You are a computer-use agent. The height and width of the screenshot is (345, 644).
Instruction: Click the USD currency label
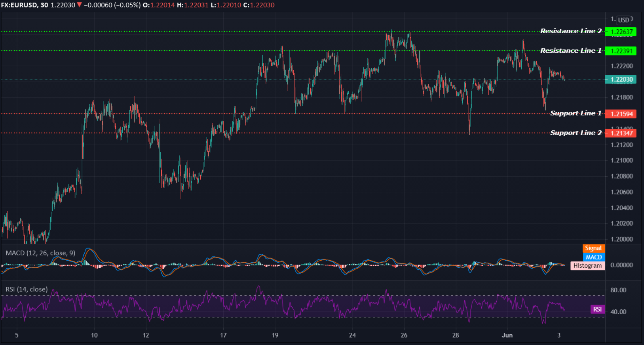623,20
